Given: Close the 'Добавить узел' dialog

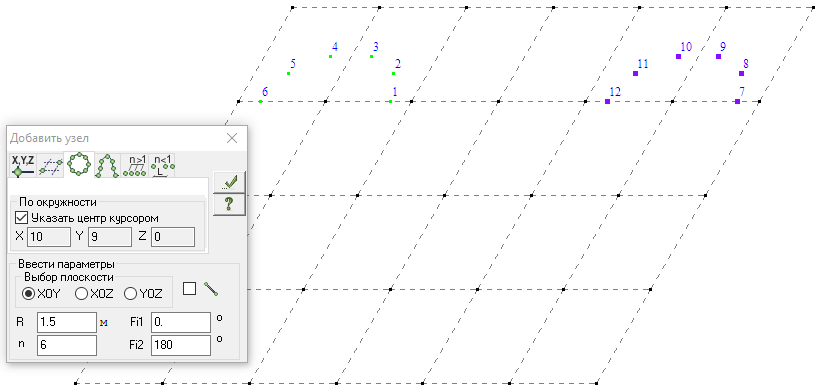Looking at the screenshot, I should coord(232,138).
